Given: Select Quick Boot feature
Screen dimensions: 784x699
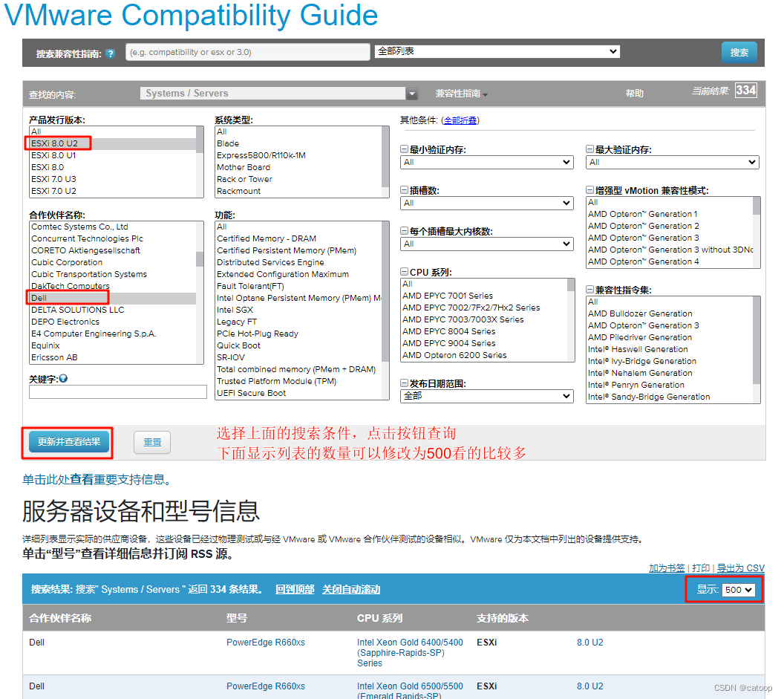Looking at the screenshot, I should (298, 345).
